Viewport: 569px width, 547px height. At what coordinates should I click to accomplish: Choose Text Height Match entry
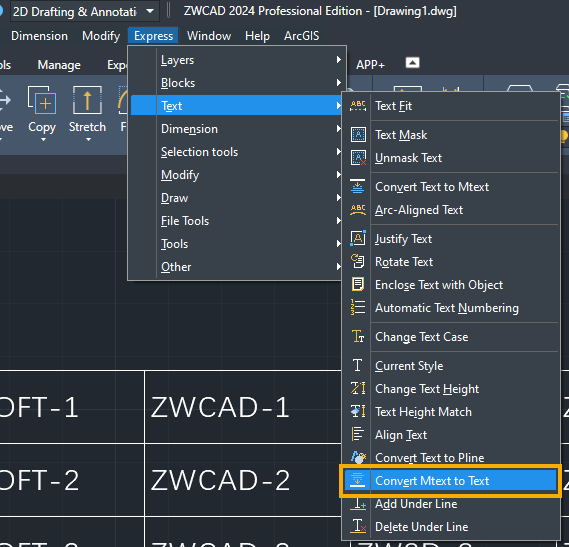[451, 412]
